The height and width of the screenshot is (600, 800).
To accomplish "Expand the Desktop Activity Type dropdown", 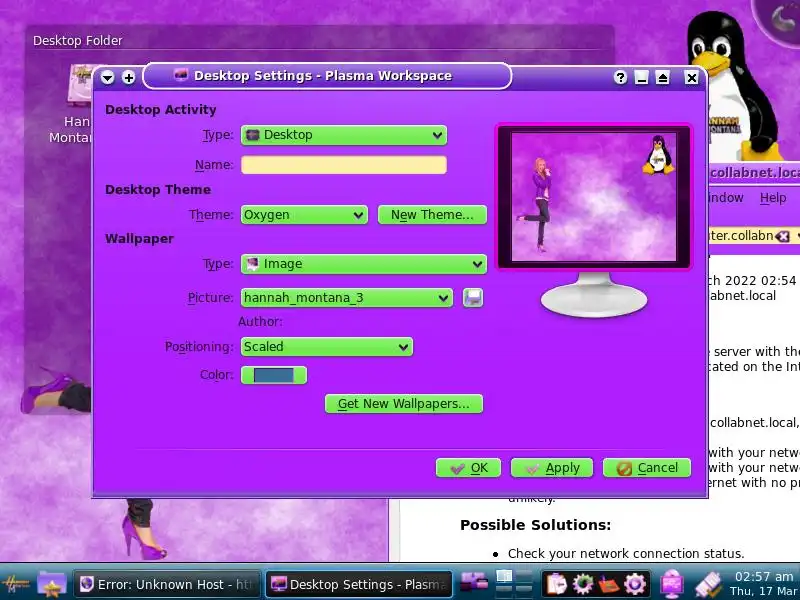I will point(344,135).
